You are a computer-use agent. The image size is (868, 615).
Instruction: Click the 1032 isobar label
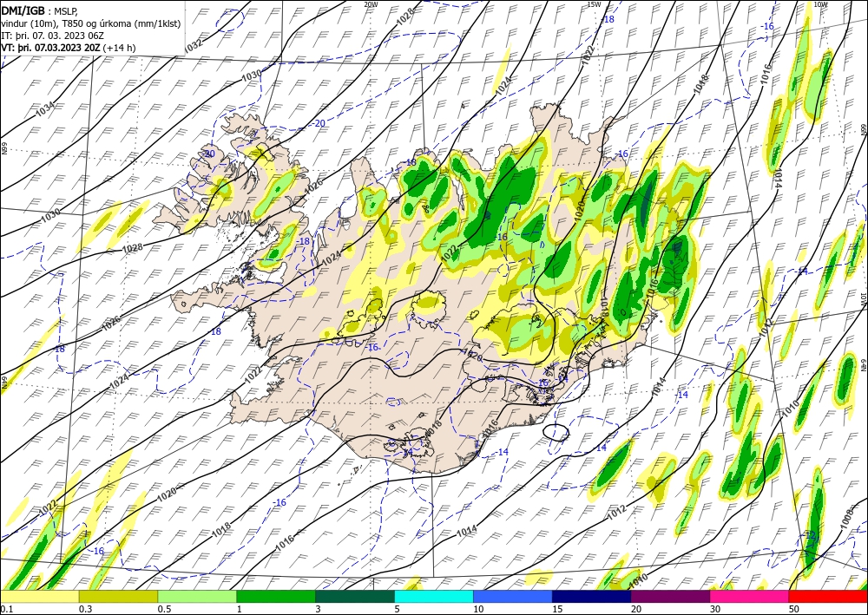tap(193, 47)
